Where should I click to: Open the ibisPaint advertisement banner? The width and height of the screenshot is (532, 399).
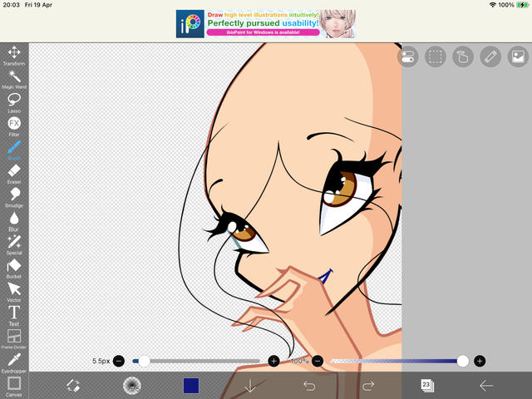[266, 24]
